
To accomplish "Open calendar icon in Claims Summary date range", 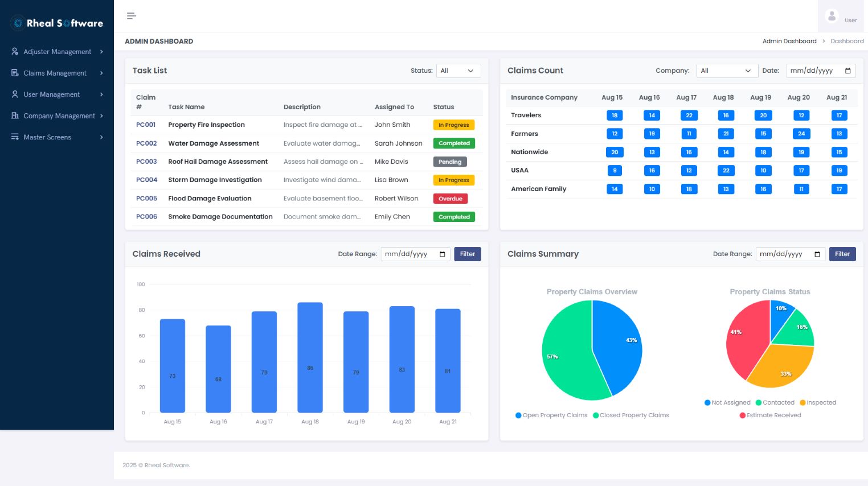I will pos(817,254).
